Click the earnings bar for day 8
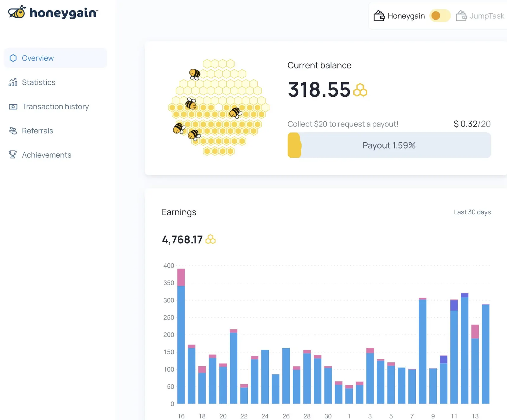Image resolution: width=507 pixels, height=420 pixels. (422, 351)
